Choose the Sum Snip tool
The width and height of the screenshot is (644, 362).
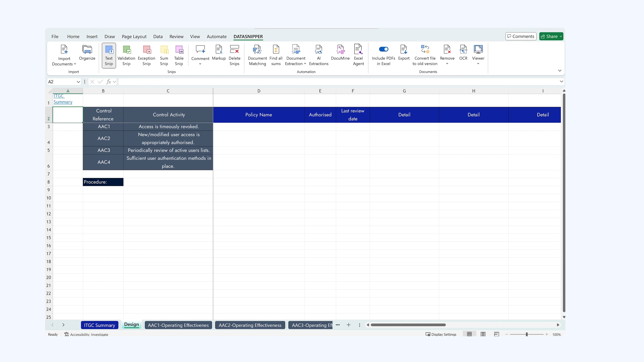164,55
